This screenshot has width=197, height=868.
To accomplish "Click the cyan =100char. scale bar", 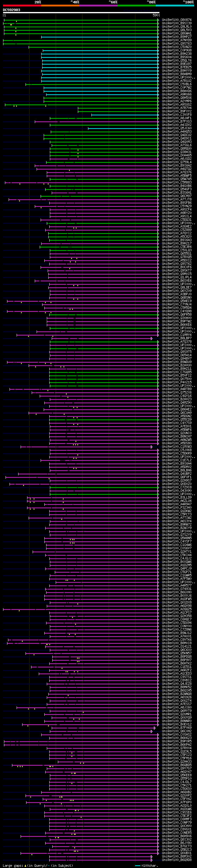I will point(138,865).
